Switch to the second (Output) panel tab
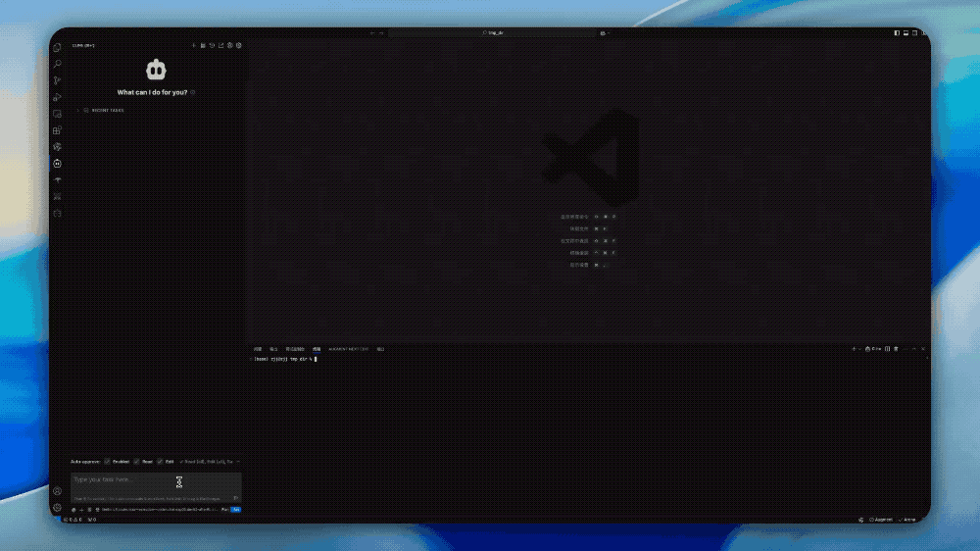Image resolution: width=980 pixels, height=551 pixels. click(273, 349)
